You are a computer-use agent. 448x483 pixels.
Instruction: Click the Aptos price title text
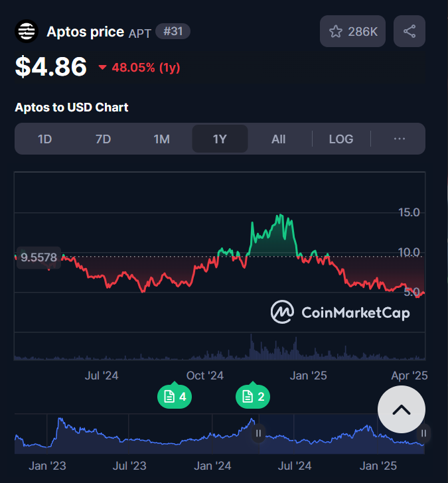(86, 31)
